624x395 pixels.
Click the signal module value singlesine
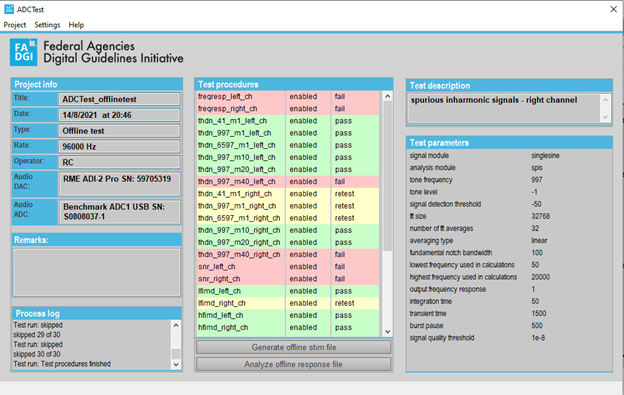[x=545, y=156]
